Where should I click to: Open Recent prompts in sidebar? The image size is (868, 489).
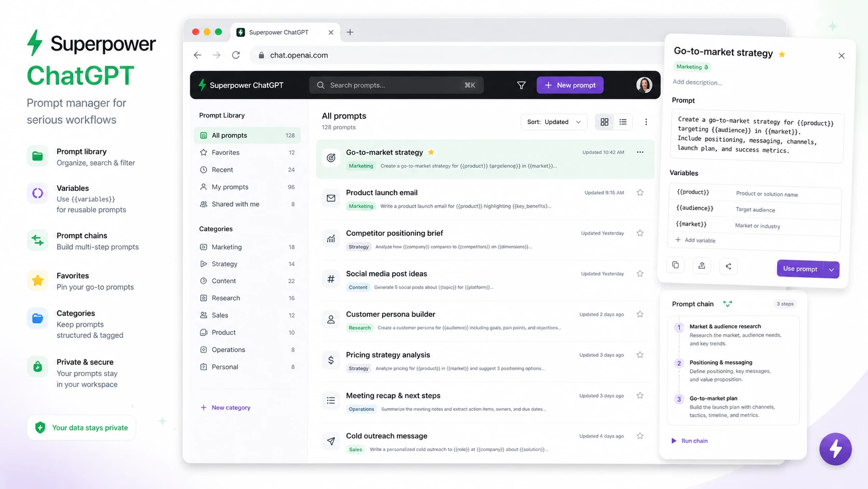247,169
